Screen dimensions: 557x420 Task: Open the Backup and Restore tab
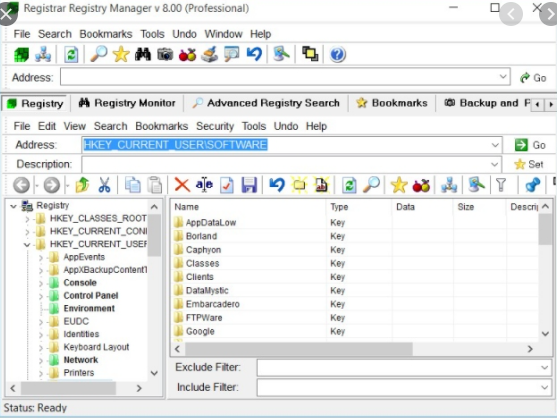tap(486, 103)
